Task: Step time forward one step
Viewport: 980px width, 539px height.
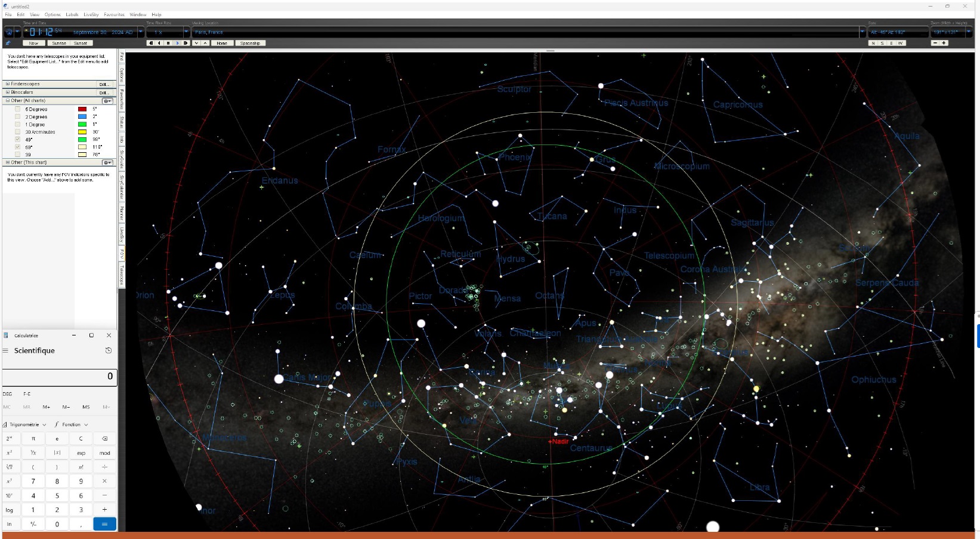Action: click(186, 43)
